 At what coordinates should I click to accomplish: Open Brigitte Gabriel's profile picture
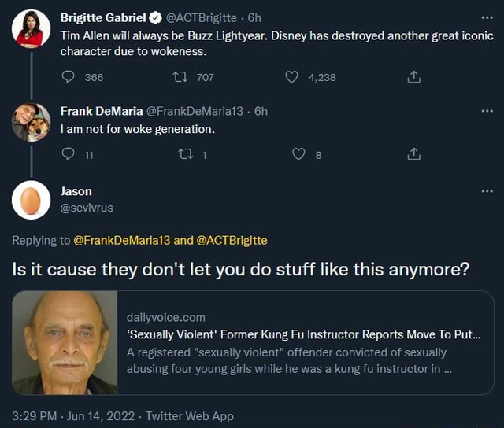pyautogui.click(x=31, y=30)
